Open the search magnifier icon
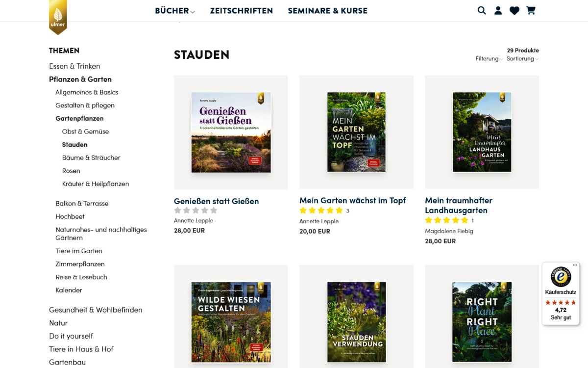This screenshot has width=588, height=368. pyautogui.click(x=482, y=10)
